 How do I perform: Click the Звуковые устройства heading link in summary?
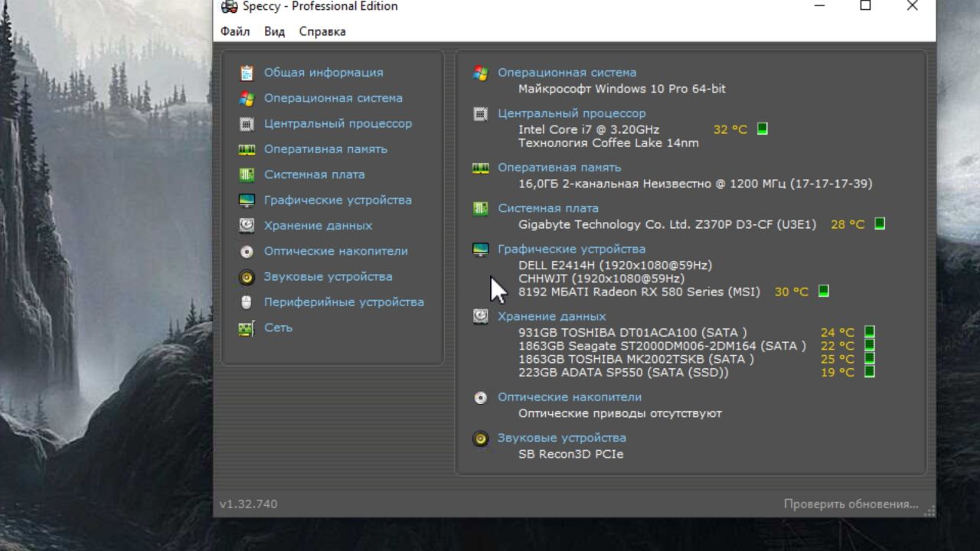pos(562,438)
